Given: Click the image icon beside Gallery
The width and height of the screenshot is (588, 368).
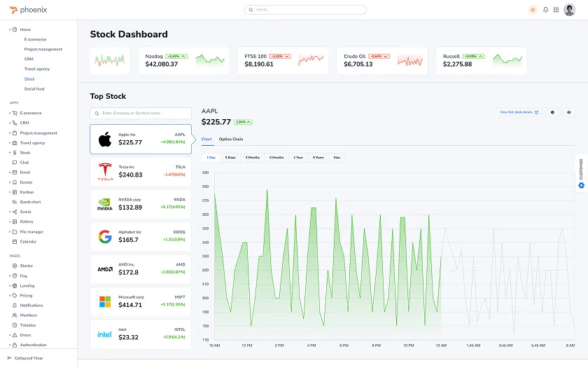Looking at the screenshot, I should click(x=15, y=222).
